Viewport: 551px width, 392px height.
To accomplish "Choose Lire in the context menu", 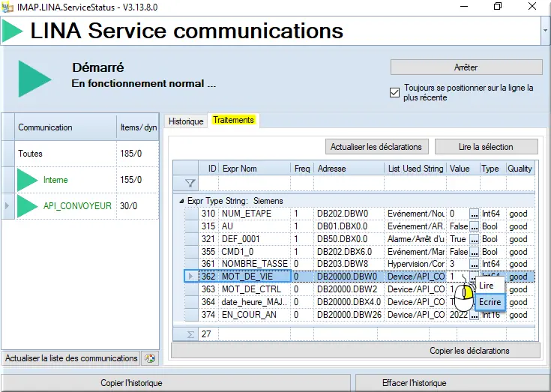I will coord(490,286).
